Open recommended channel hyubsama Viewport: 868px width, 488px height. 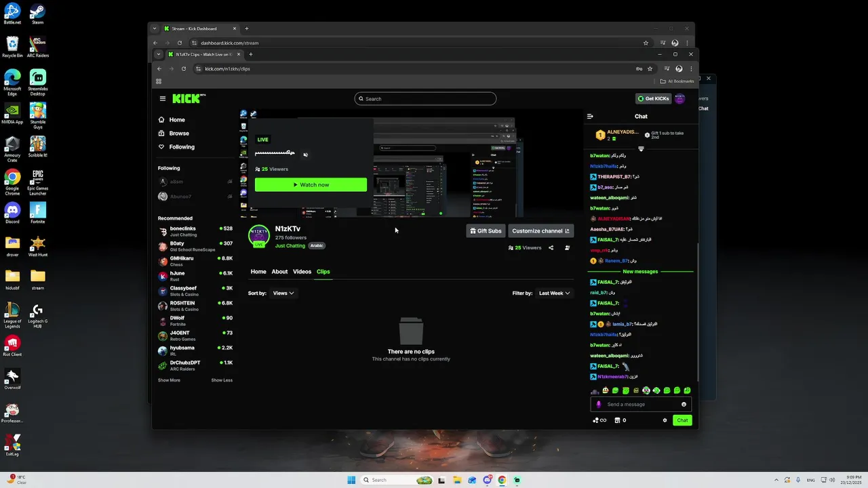click(195, 351)
